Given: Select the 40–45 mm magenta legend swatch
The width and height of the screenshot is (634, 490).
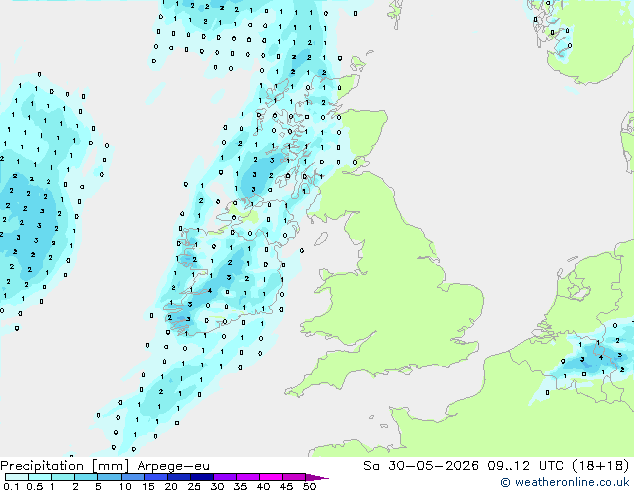Looking at the screenshot, I should (x=271, y=477).
